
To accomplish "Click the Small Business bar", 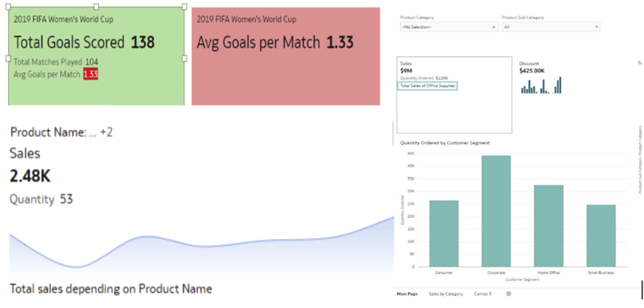I will pos(601,236).
